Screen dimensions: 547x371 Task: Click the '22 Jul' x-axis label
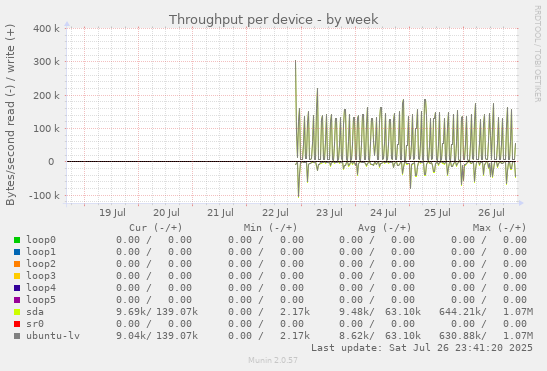coord(275,213)
